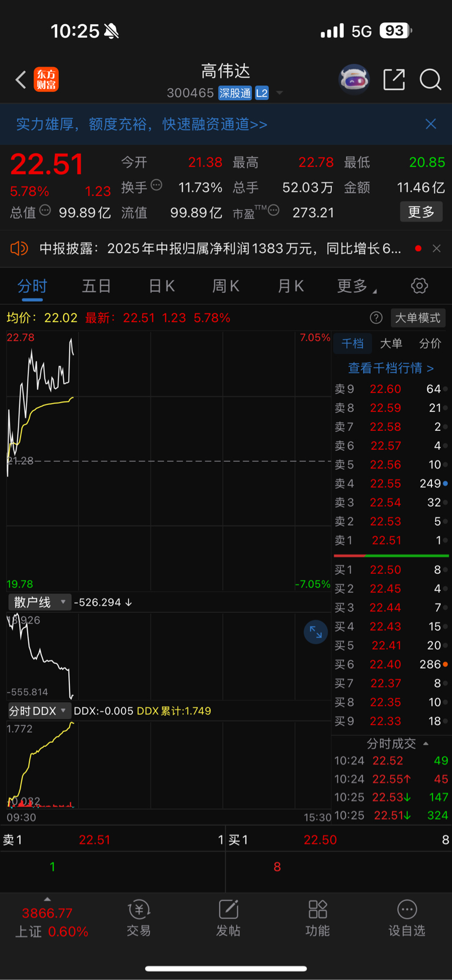This screenshot has height=980, width=452.
Task: Tap the 散户线 sub-chart
Action: pos(169,656)
